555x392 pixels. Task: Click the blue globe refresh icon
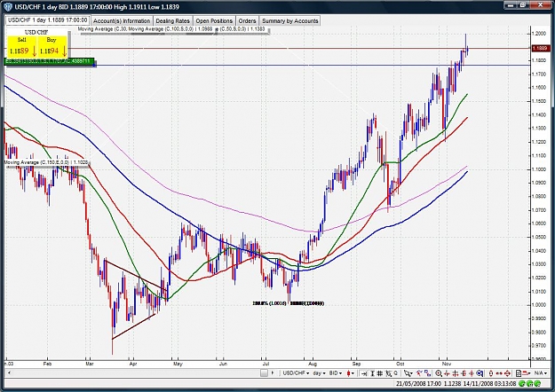[x=480, y=373]
